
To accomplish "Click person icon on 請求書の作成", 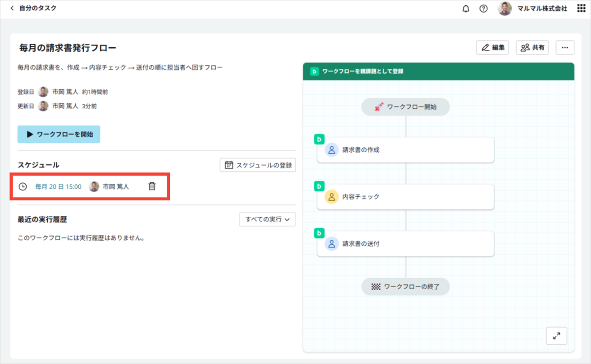I will (x=331, y=150).
